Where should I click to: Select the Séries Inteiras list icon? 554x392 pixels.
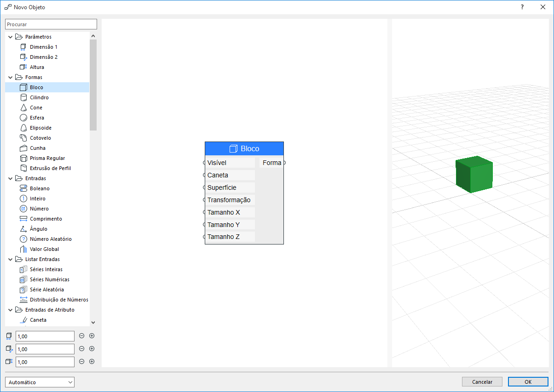pyautogui.click(x=24, y=269)
